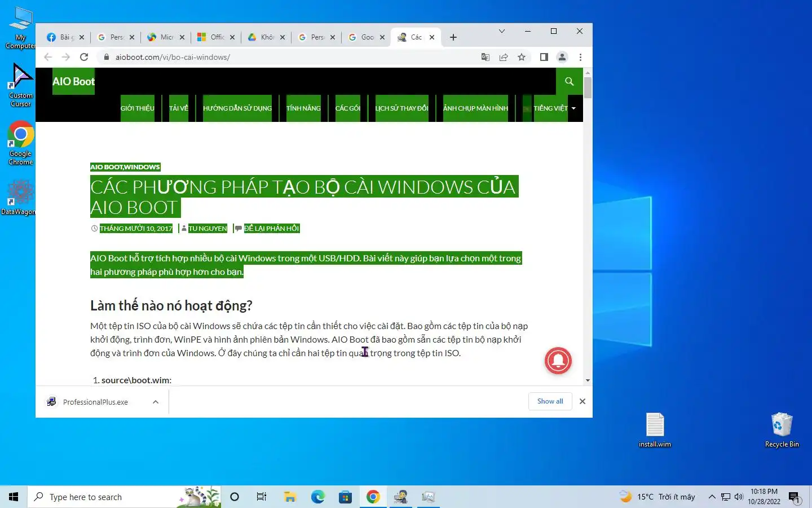
Task: Switch to the first 'Pers' Google tab
Action: click(116, 37)
